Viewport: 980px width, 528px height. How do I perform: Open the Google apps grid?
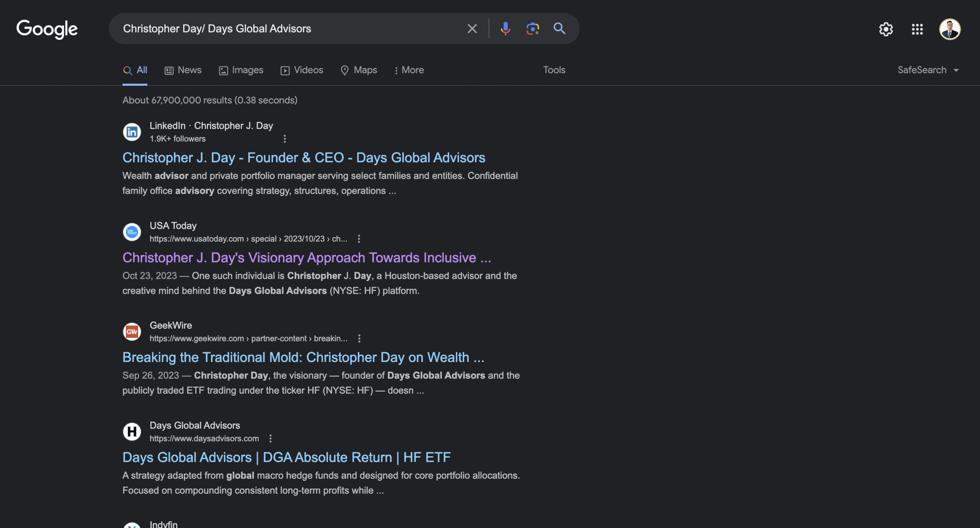917,29
